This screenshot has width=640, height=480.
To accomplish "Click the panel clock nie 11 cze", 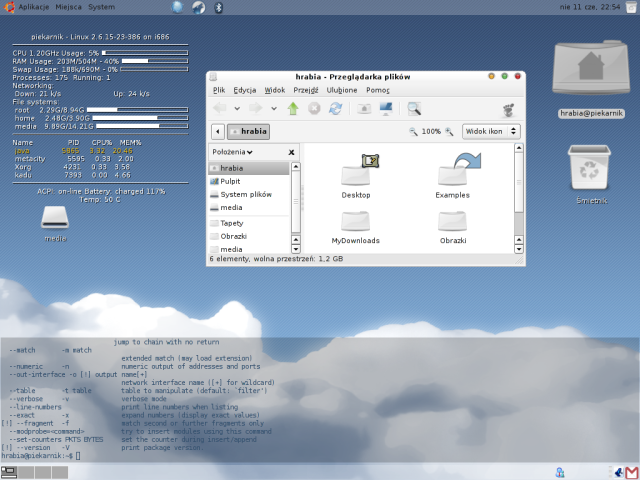I will [590, 7].
